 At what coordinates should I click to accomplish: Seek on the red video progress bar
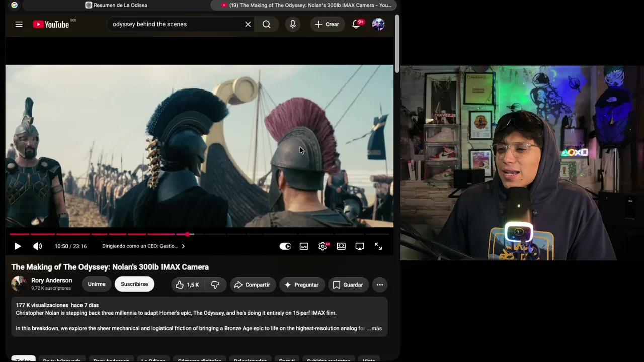click(199, 234)
